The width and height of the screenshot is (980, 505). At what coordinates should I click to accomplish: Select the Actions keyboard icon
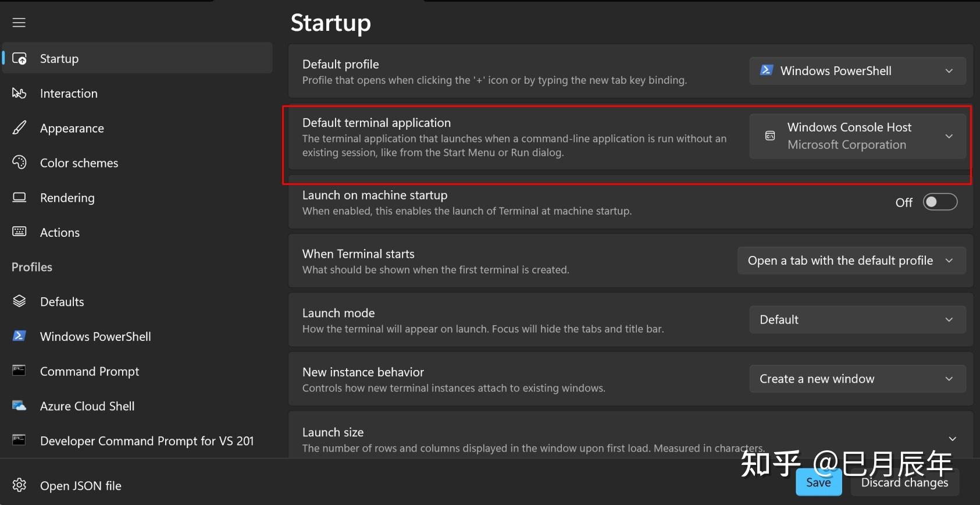pos(19,232)
